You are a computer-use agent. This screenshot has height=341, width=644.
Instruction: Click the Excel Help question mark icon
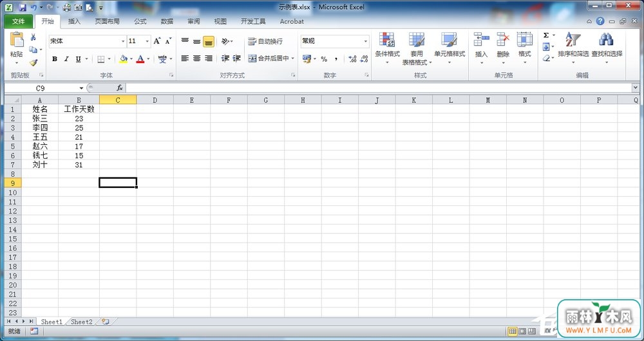point(600,21)
